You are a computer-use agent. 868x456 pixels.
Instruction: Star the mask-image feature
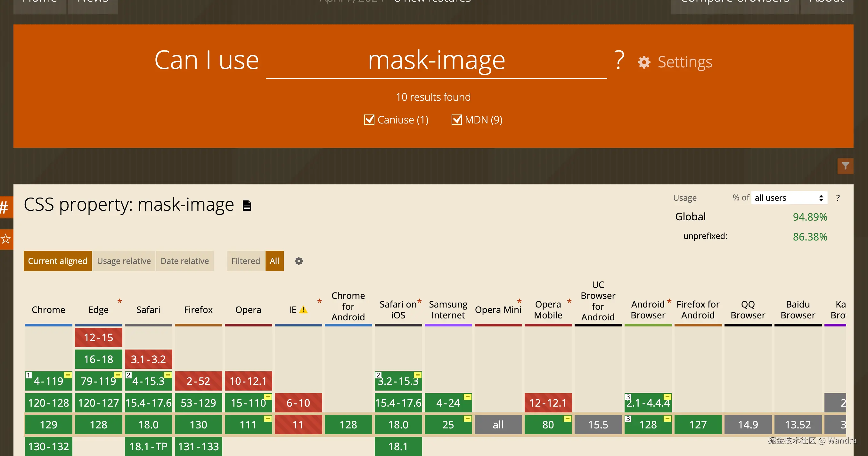click(x=5, y=240)
